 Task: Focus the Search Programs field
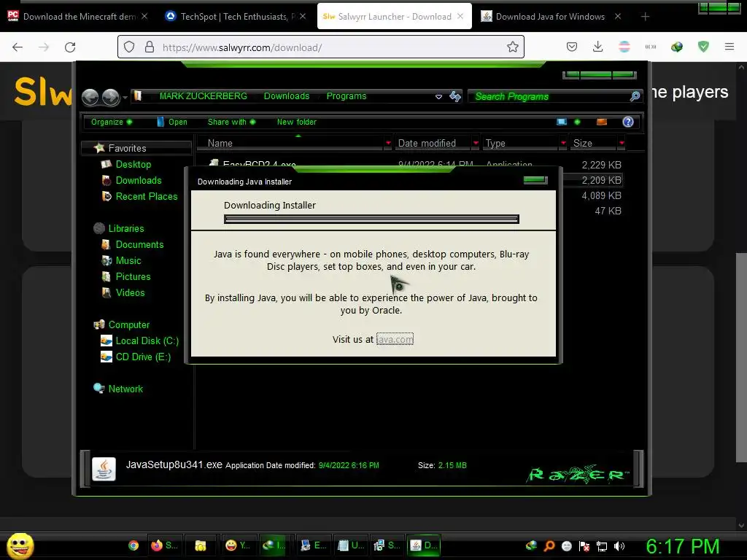click(x=550, y=96)
